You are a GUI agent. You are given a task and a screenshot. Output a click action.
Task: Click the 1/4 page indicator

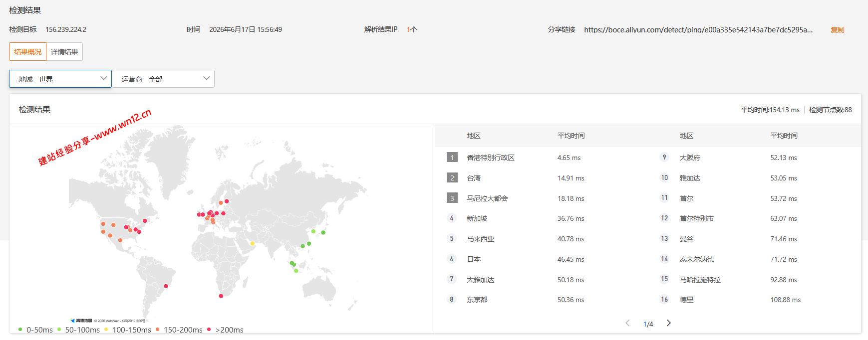pyautogui.click(x=648, y=324)
